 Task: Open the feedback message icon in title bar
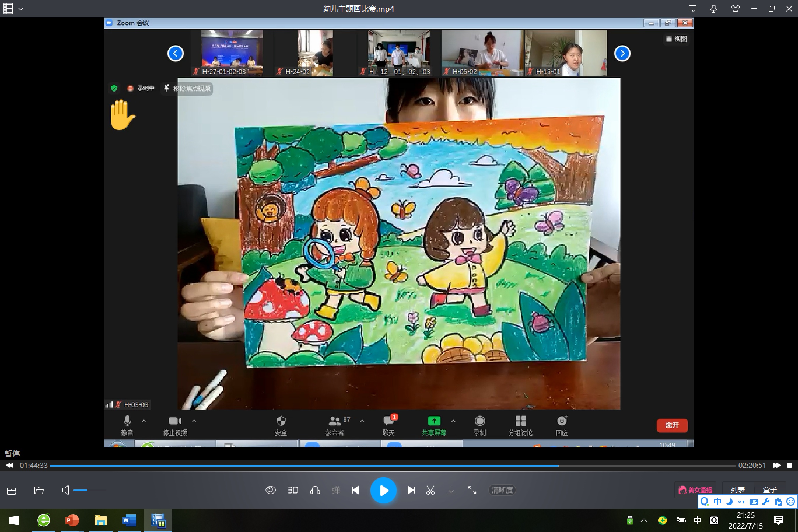click(x=692, y=9)
